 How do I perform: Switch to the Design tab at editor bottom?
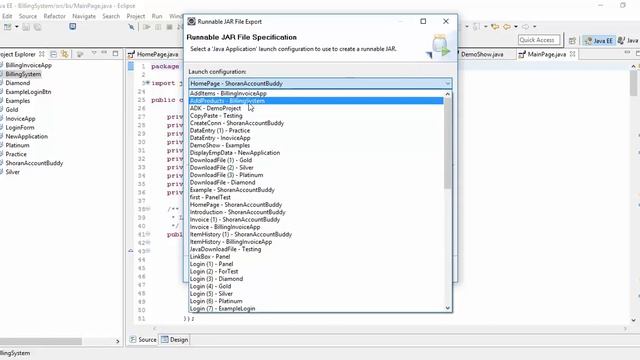click(175, 340)
